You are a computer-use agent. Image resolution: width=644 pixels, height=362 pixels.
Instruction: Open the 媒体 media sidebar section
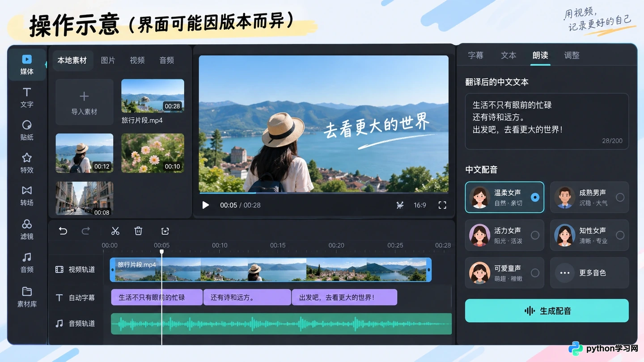[x=27, y=65]
